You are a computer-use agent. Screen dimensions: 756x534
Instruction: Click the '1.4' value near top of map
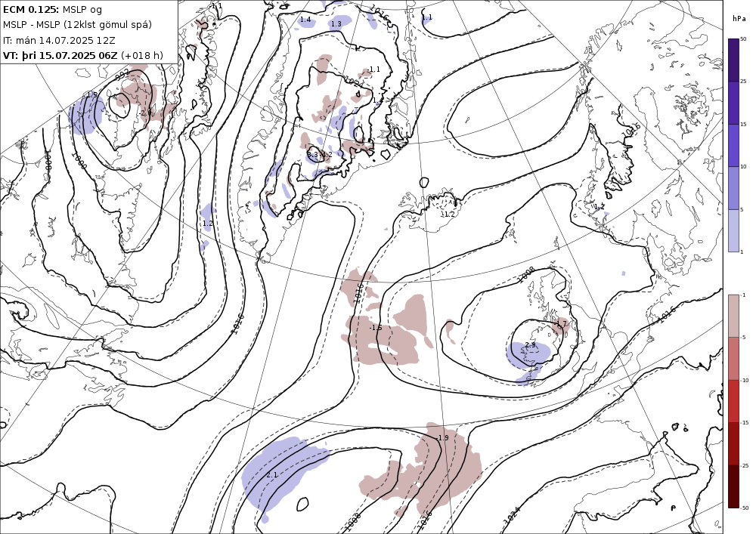[x=305, y=20]
